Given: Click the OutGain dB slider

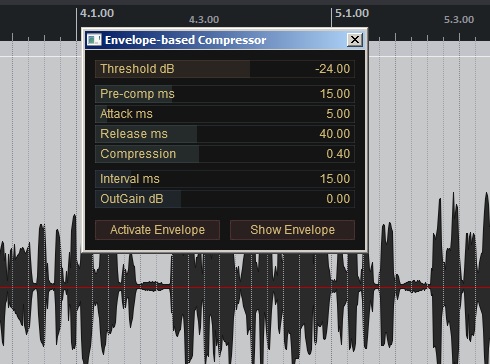Looking at the screenshot, I should coord(225,199).
